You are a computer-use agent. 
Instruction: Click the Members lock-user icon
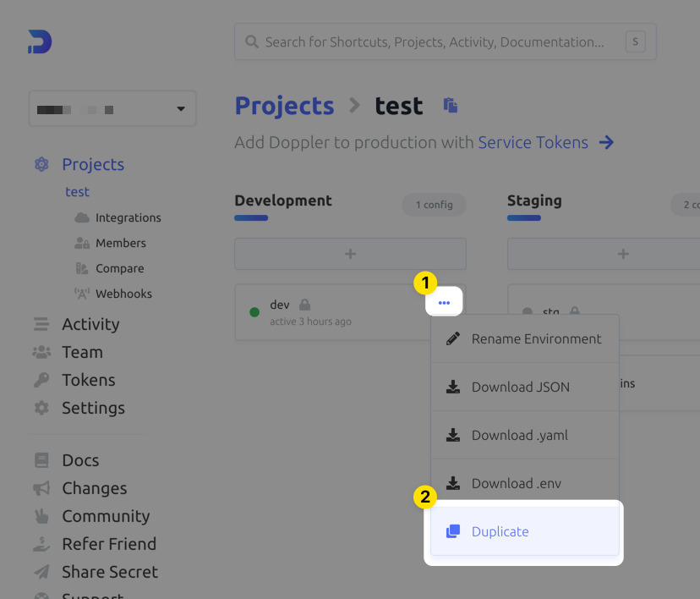point(82,243)
